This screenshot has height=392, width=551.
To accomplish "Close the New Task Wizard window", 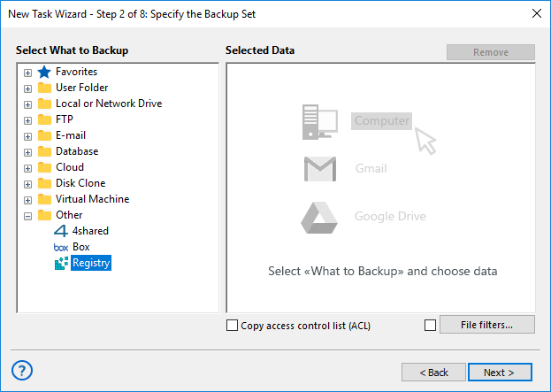I will coord(535,12).
